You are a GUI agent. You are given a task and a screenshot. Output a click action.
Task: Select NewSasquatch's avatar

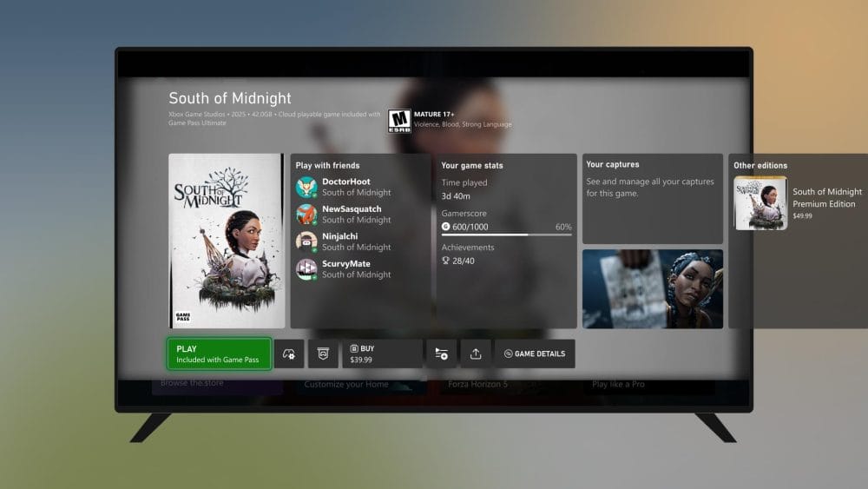pyautogui.click(x=306, y=215)
